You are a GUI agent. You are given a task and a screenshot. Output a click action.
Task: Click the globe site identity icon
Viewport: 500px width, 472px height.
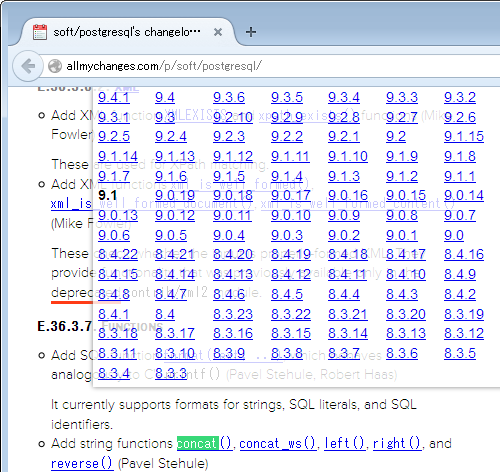click(x=55, y=66)
